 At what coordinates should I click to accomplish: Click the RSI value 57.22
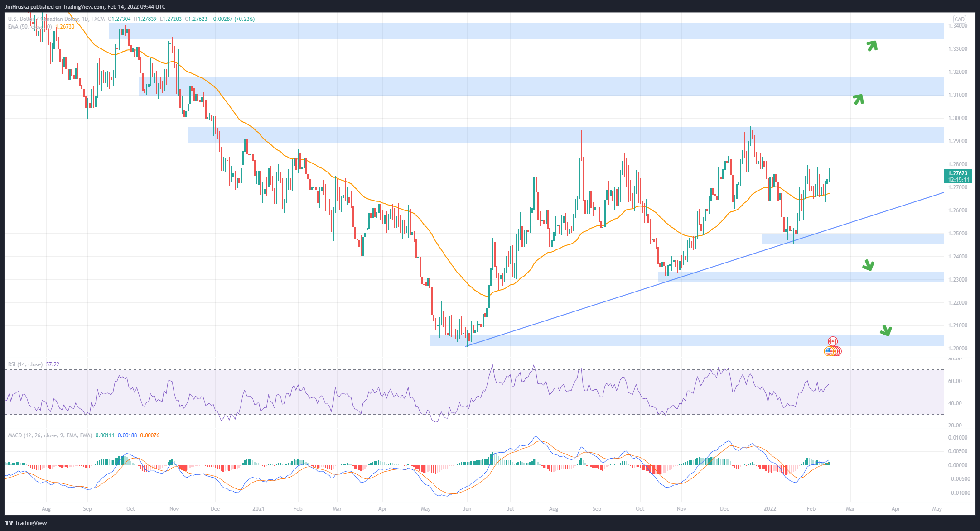click(x=53, y=364)
